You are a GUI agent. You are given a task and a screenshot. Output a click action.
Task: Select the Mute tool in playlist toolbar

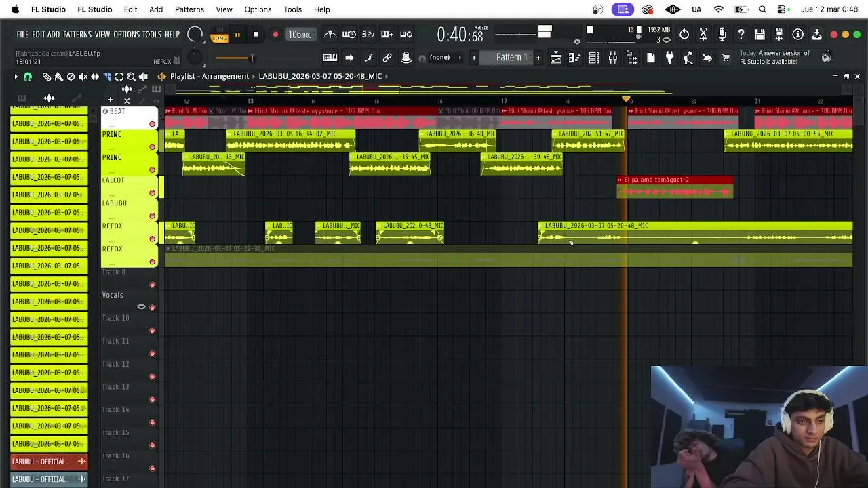(83, 77)
